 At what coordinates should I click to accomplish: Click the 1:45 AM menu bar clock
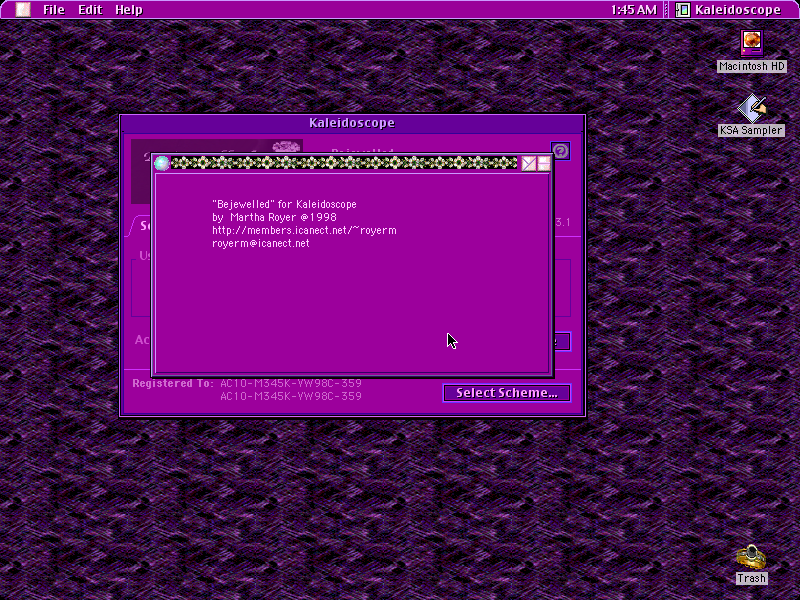[634, 10]
